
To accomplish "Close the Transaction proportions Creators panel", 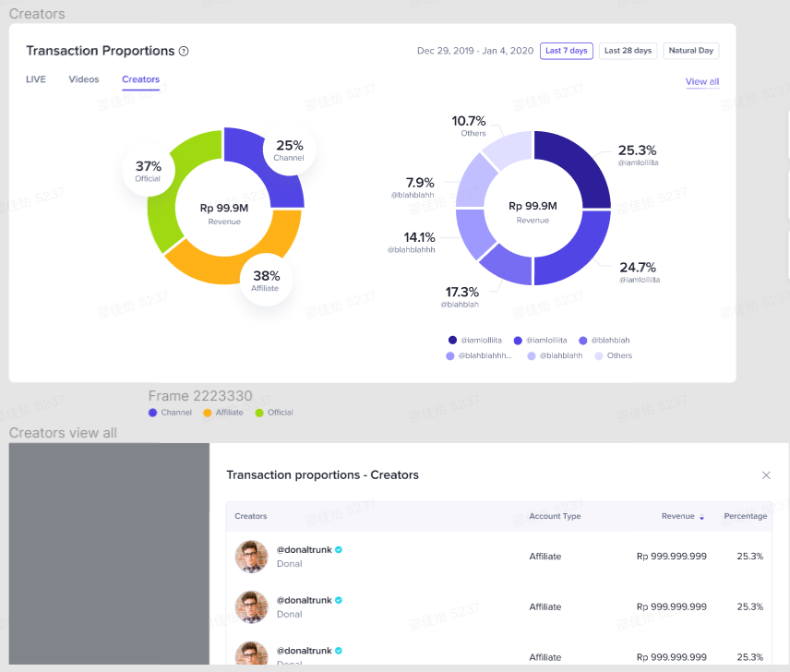I will [765, 475].
